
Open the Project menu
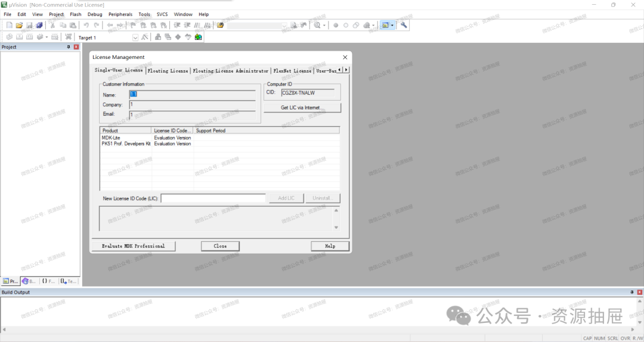click(x=56, y=14)
